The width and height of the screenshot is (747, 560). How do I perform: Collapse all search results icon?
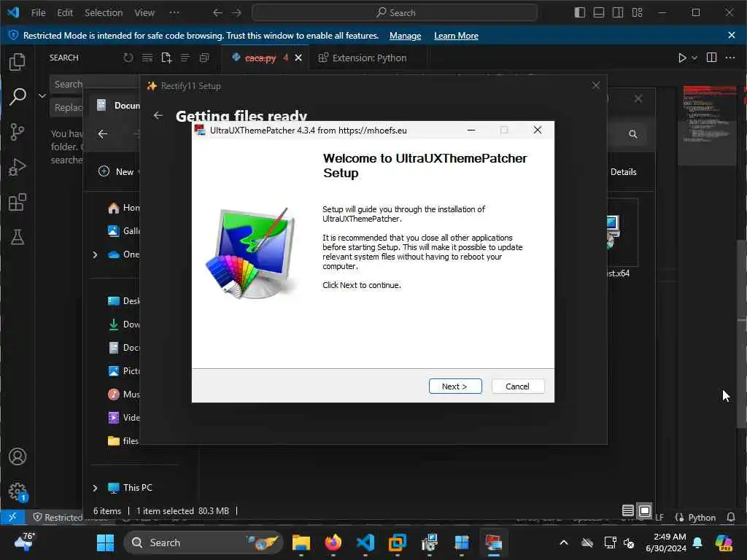coord(204,58)
